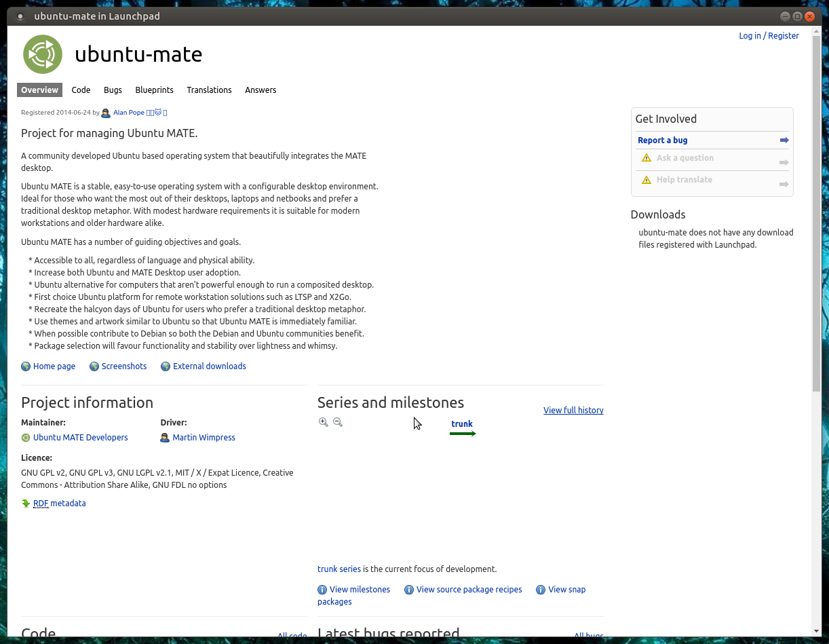
Task: Click the warning icon beside Ask a question
Action: pyautogui.click(x=647, y=158)
